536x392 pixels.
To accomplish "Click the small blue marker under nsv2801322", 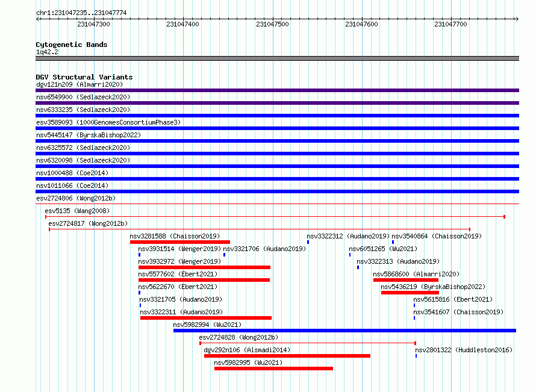I will click(416, 356).
